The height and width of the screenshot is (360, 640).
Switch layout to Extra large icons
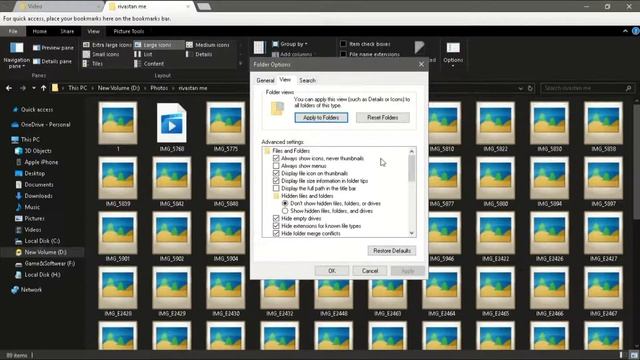(107, 45)
